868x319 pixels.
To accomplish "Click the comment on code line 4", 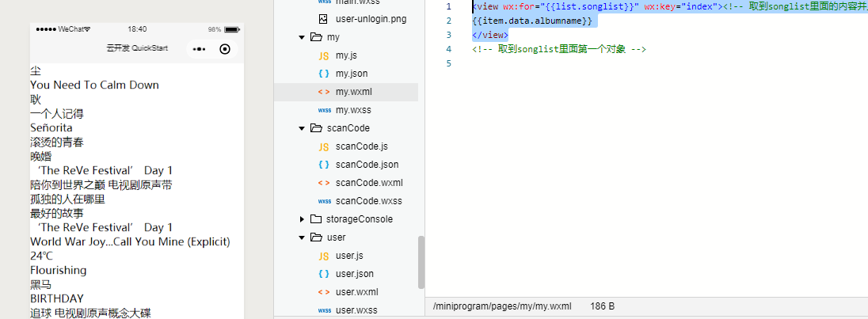I will (x=559, y=49).
